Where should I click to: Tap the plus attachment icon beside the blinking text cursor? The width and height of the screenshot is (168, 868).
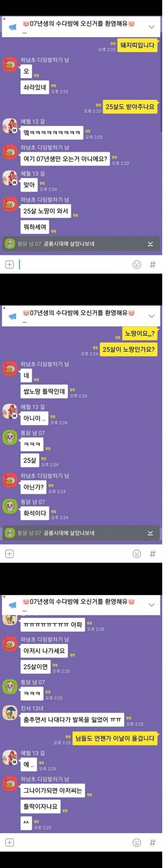[x=10, y=264]
